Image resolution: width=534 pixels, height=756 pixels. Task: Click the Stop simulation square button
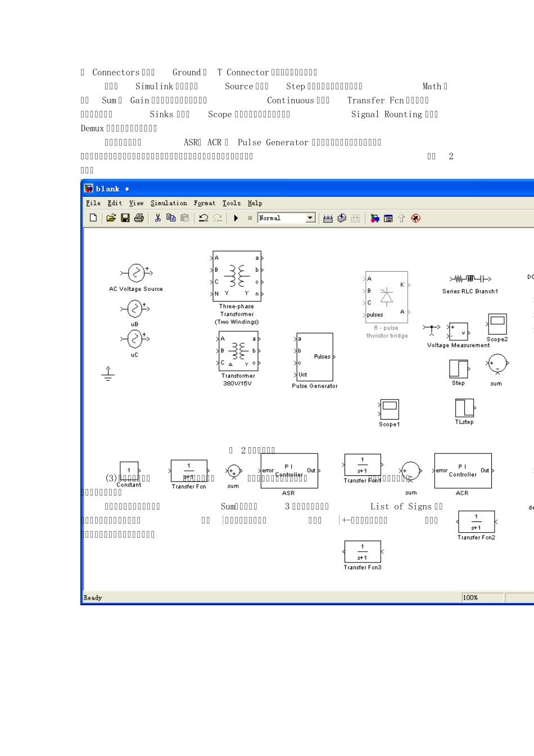(250, 218)
